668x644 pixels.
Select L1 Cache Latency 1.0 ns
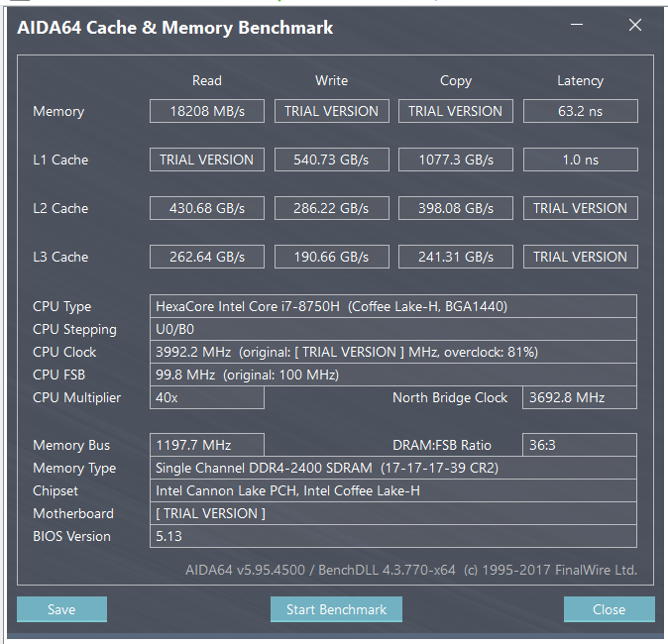[x=581, y=160]
